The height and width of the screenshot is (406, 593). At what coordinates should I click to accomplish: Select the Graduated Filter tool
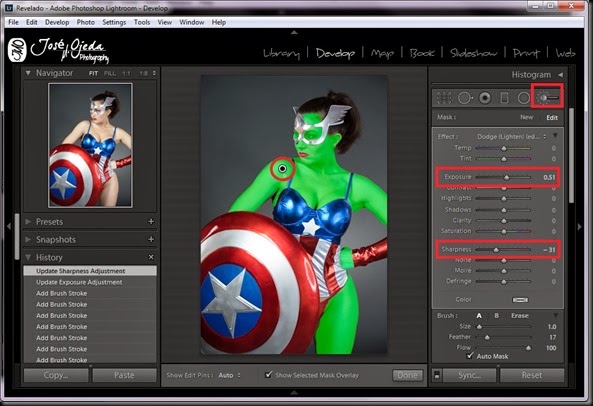pyautogui.click(x=504, y=98)
